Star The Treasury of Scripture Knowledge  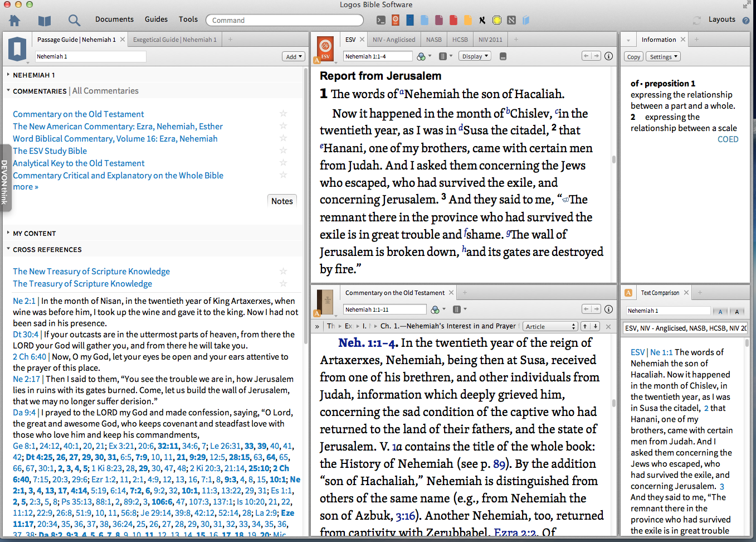pyautogui.click(x=283, y=283)
